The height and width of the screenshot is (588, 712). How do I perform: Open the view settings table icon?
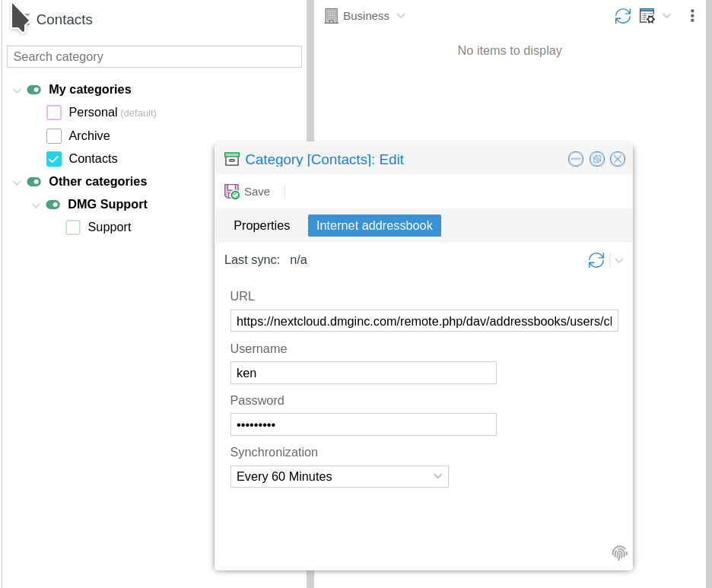point(647,16)
